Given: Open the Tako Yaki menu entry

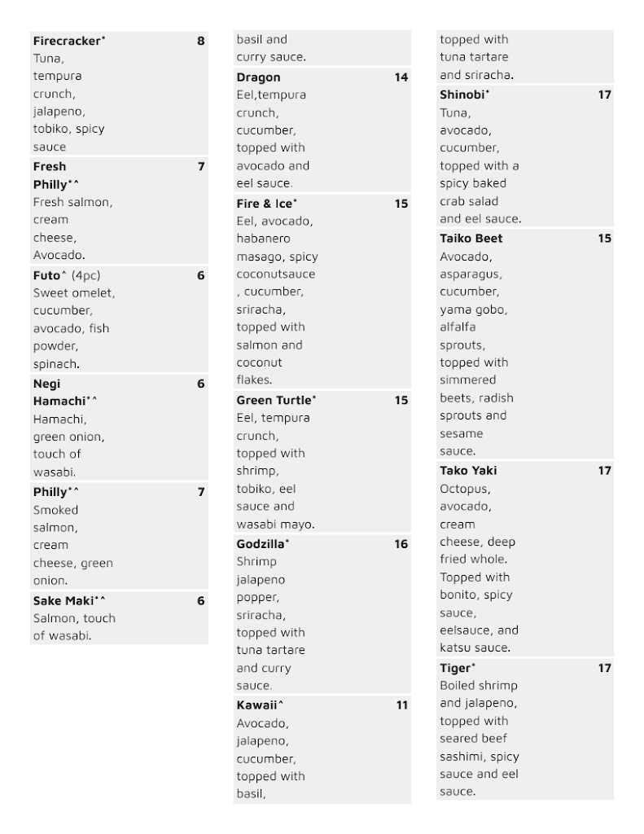Looking at the screenshot, I should (468, 471).
